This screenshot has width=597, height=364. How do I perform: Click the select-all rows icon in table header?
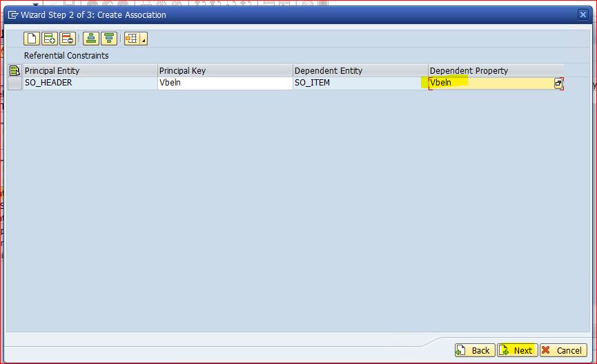[14, 71]
